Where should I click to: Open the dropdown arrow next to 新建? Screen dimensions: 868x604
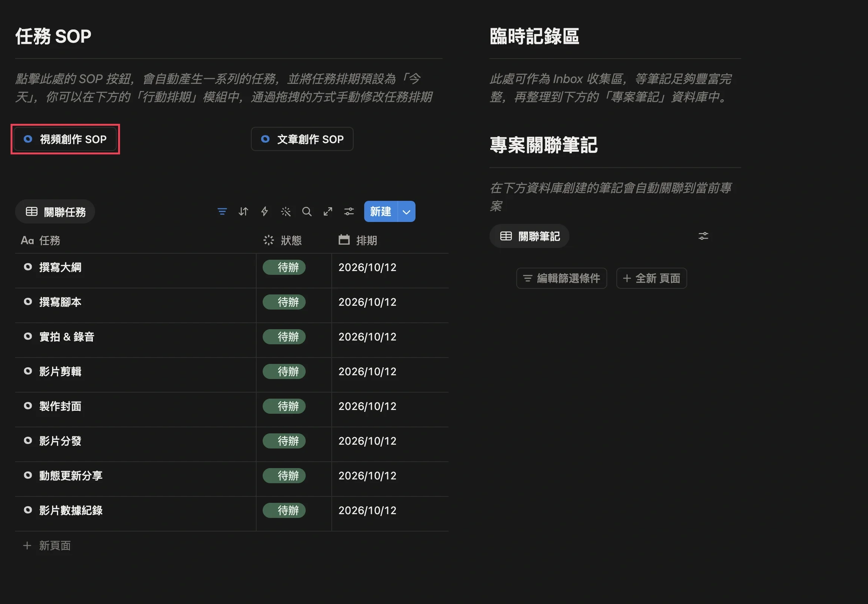coord(406,211)
